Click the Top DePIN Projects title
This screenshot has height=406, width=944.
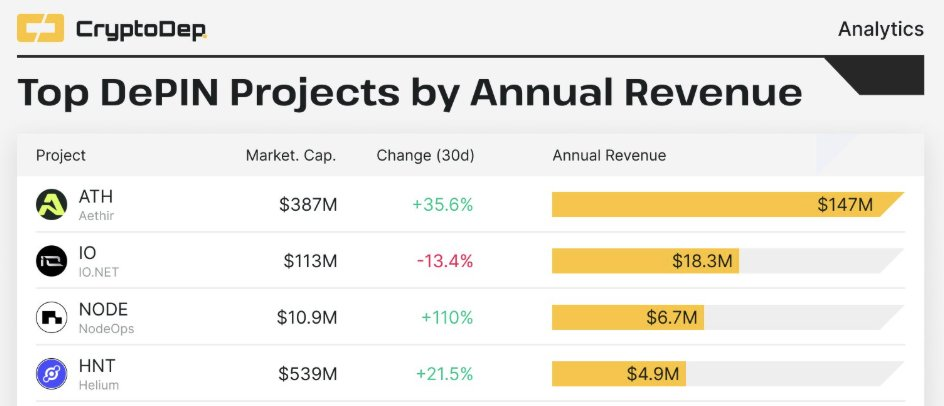coord(409,93)
